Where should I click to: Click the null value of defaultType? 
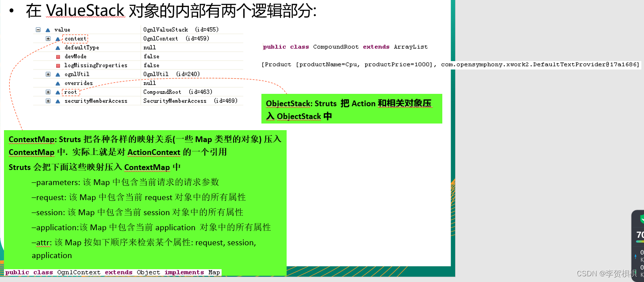click(x=149, y=47)
